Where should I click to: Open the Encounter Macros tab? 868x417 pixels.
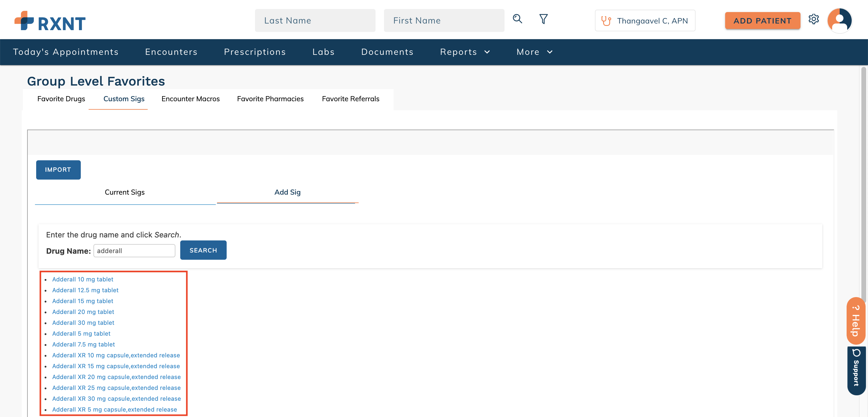coord(190,99)
